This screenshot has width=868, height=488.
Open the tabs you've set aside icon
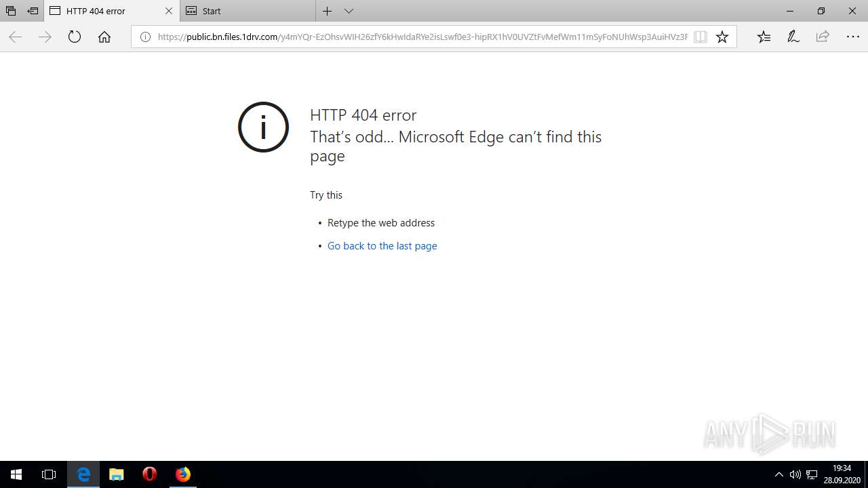point(11,11)
